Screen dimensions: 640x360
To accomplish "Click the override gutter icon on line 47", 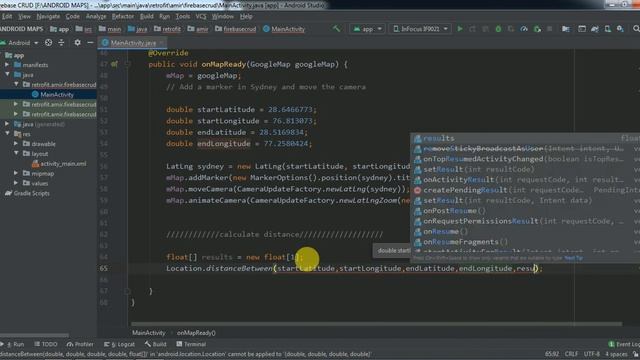I will pos(114,64).
